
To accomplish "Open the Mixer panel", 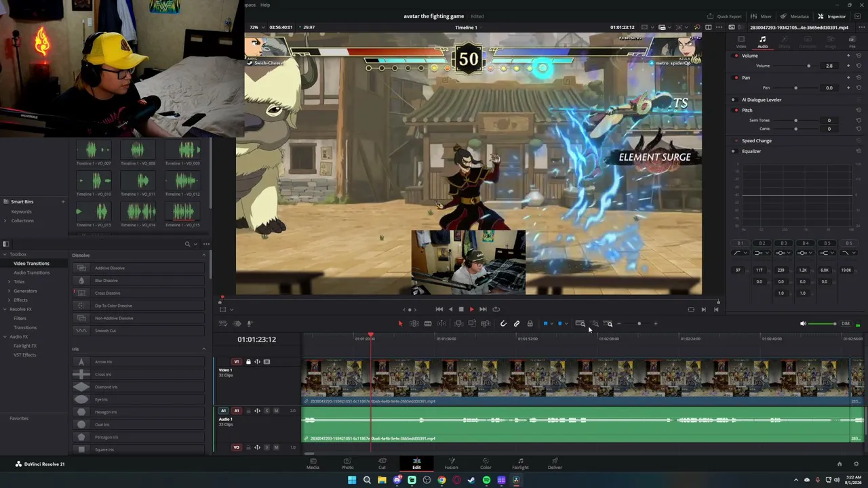I will tap(762, 16).
